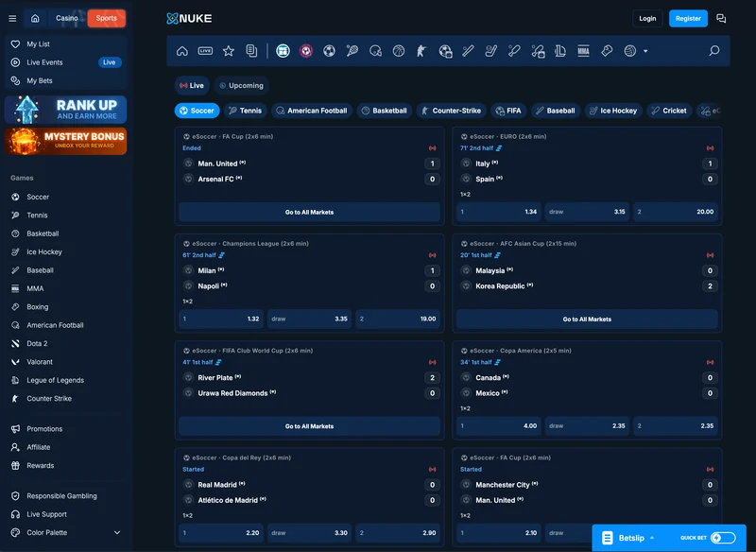Viewport: 756px width, 552px height.
Task: Select the Upcoming events tab
Action: pos(242,85)
